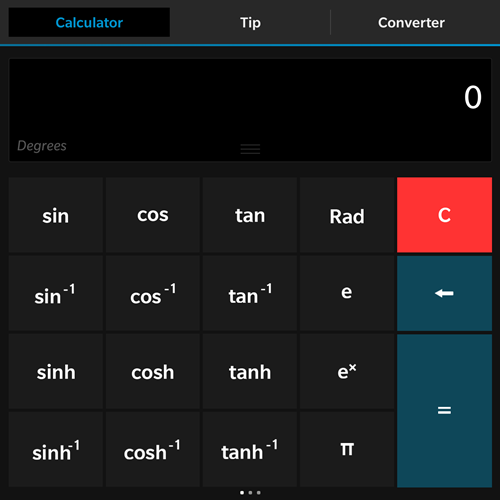The height and width of the screenshot is (500, 500).
Task: Tap the tan key
Action: point(250,215)
